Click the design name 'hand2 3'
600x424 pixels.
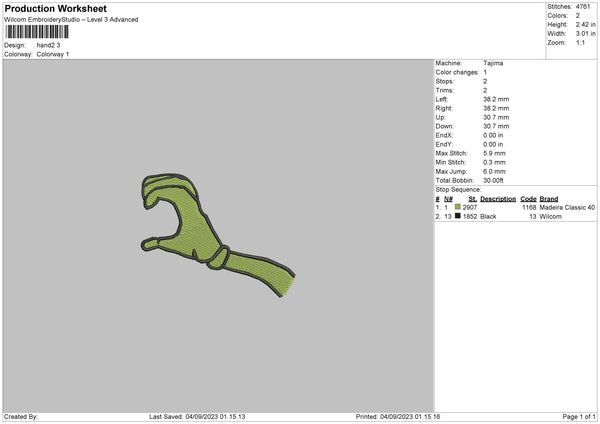[x=48, y=45]
